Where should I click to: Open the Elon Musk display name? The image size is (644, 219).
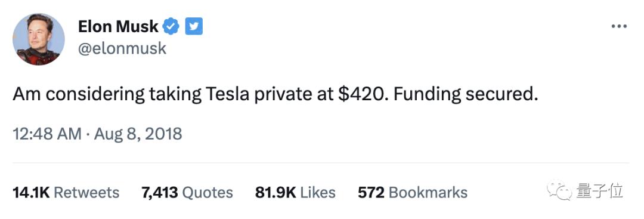pos(118,27)
